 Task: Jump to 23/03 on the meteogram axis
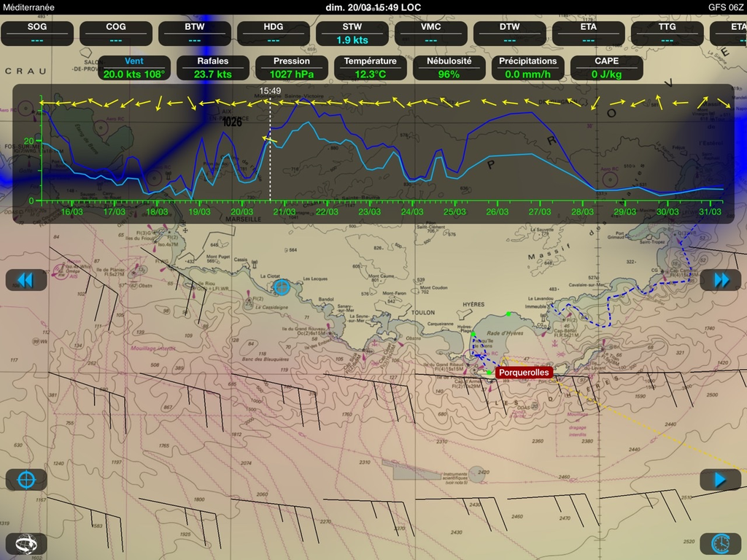(x=370, y=211)
